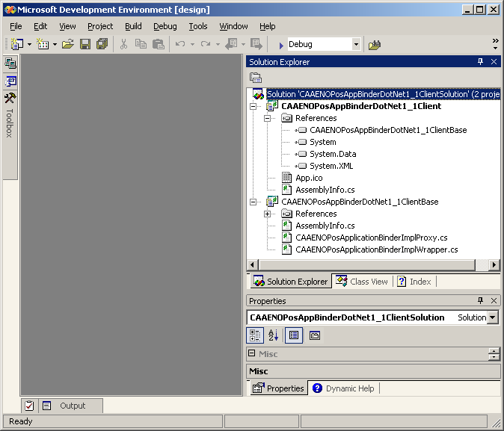Viewport: 504px width, 431px height.
Task: Toggle the Categorized properties view button
Action: pyautogui.click(x=255, y=335)
